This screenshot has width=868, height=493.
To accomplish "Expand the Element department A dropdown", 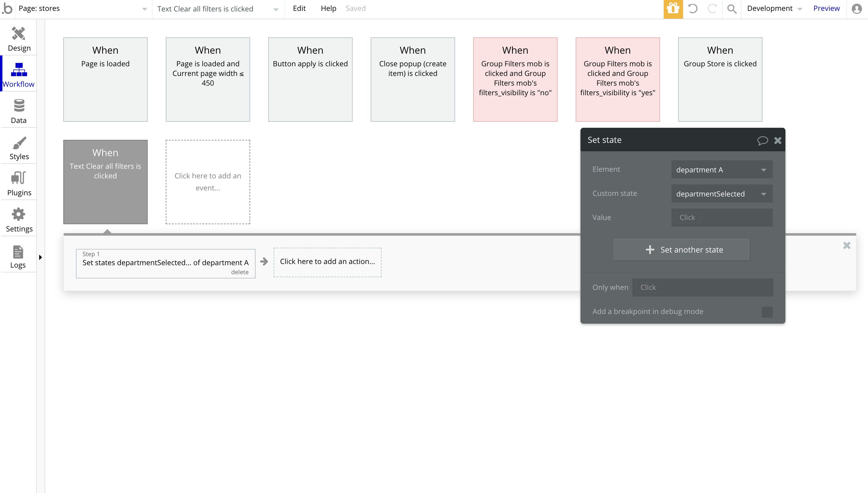I will click(x=722, y=170).
